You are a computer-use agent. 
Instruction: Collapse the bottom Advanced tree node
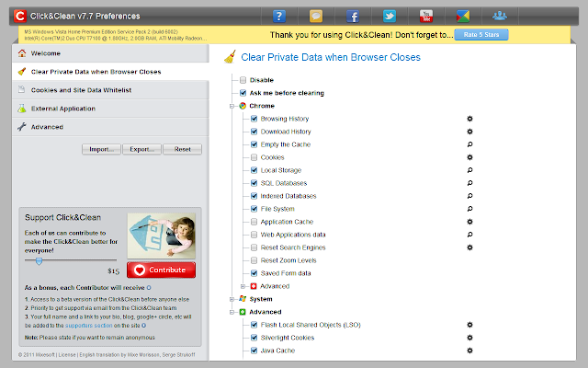coord(232,312)
